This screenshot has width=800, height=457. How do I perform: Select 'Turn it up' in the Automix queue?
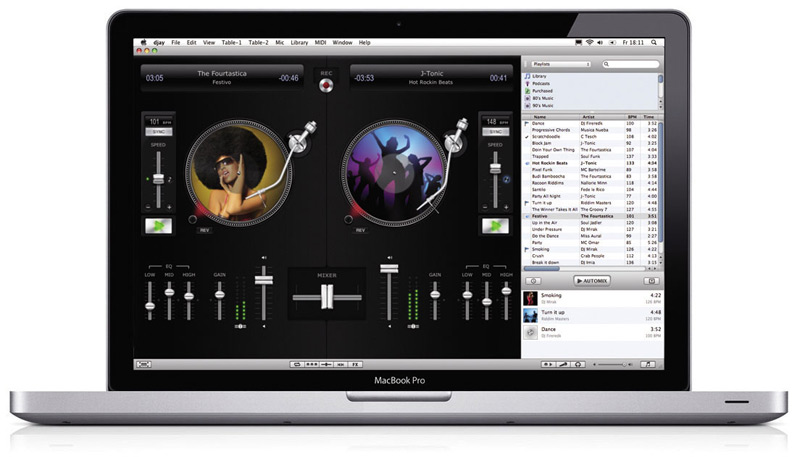592,315
